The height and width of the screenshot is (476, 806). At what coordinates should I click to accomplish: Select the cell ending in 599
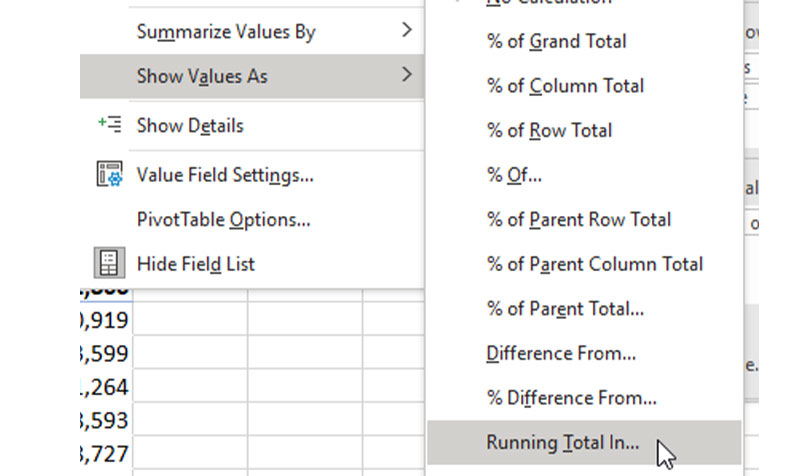pyautogui.click(x=106, y=353)
